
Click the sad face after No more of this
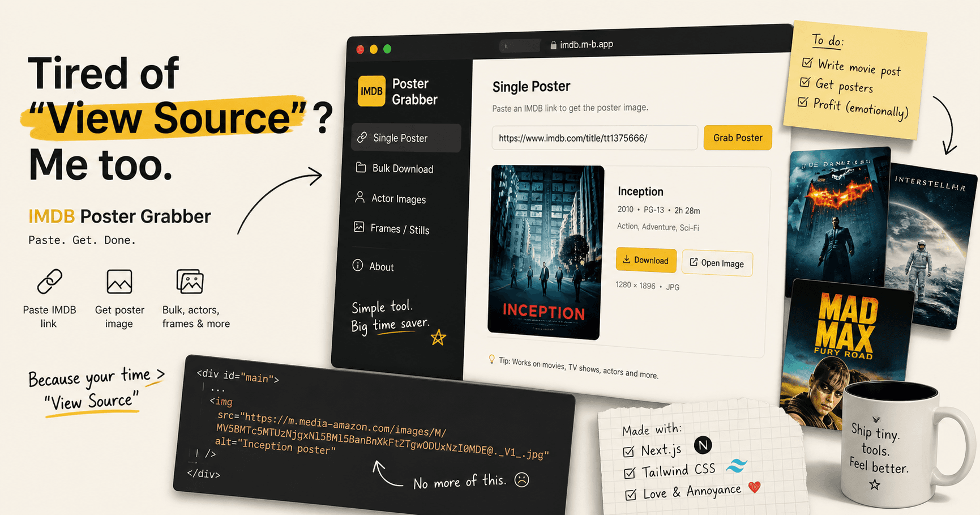(521, 480)
